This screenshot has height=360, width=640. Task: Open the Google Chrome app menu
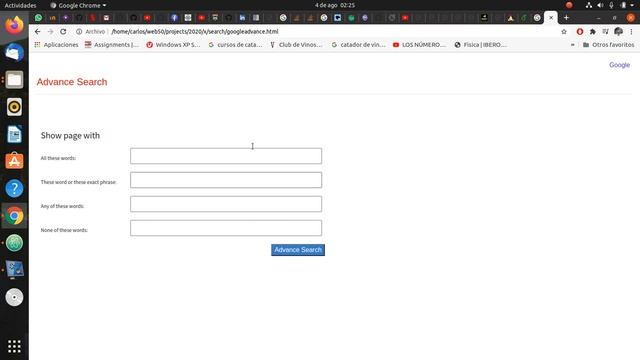78,5
